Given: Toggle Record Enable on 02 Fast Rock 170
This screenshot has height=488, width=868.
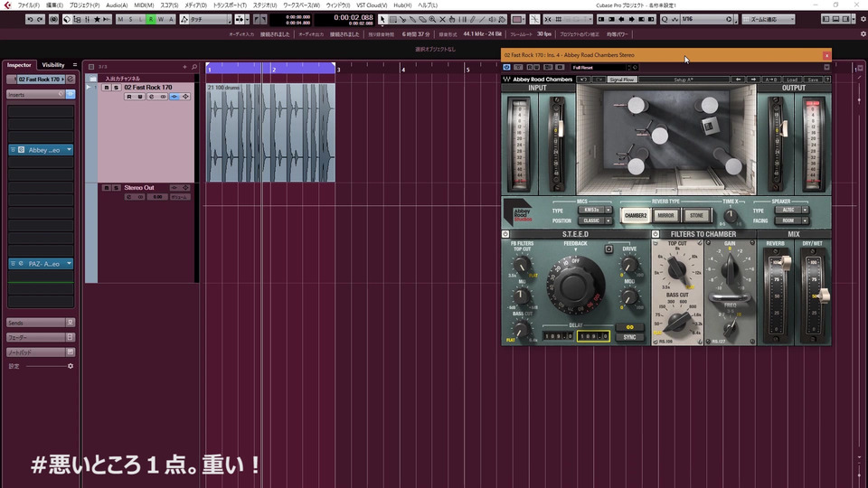Looking at the screenshot, I should pyautogui.click(x=129, y=97).
